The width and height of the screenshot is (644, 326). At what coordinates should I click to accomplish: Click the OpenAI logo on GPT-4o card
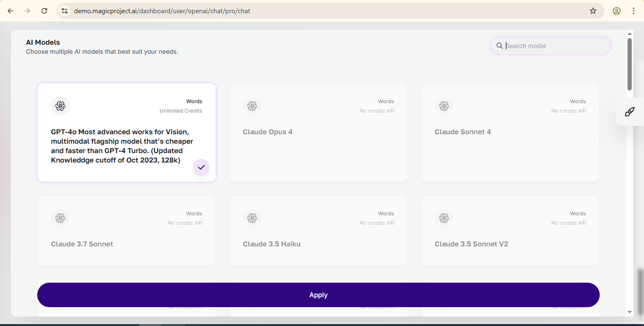(60, 106)
